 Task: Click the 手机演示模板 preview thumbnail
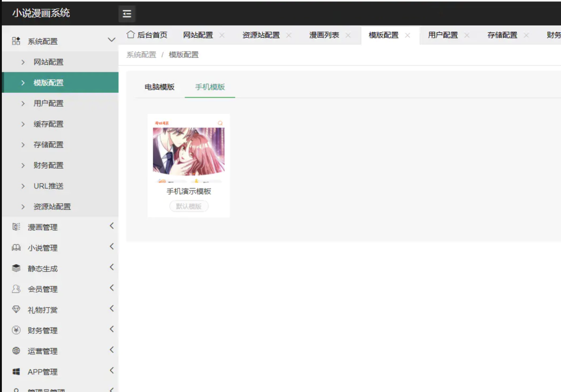pyautogui.click(x=189, y=150)
